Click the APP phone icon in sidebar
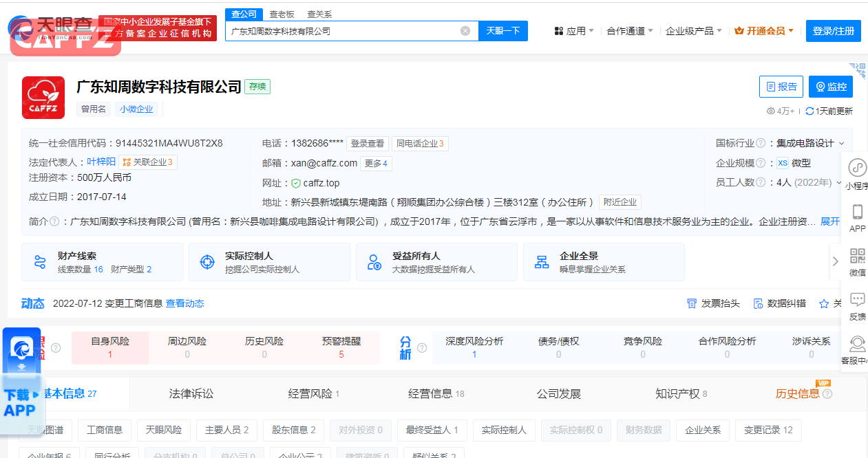Screen dimensions: 868x458 pyautogui.click(x=857, y=212)
